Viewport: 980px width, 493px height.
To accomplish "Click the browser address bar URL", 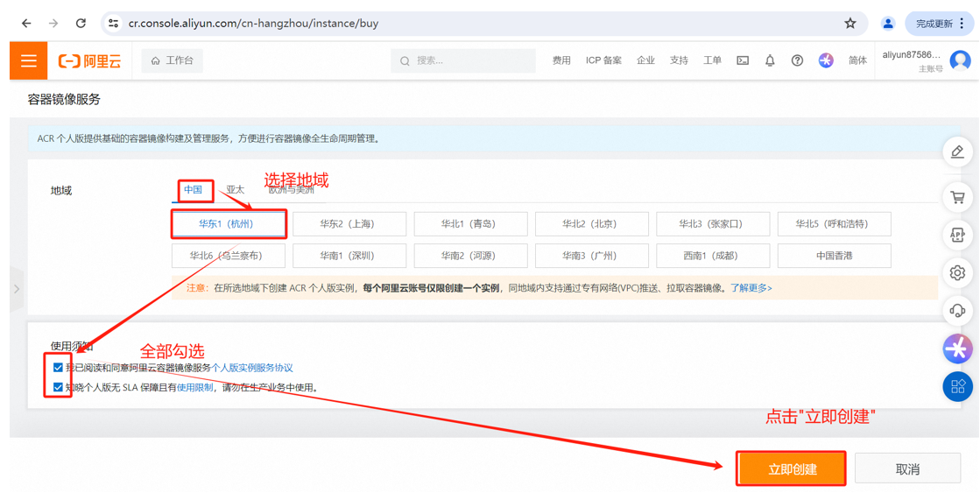I will pos(253,24).
